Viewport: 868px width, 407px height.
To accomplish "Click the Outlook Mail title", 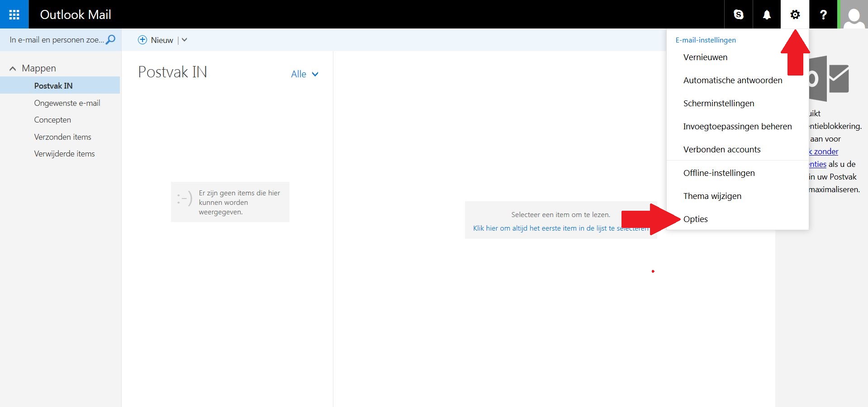I will tap(76, 14).
